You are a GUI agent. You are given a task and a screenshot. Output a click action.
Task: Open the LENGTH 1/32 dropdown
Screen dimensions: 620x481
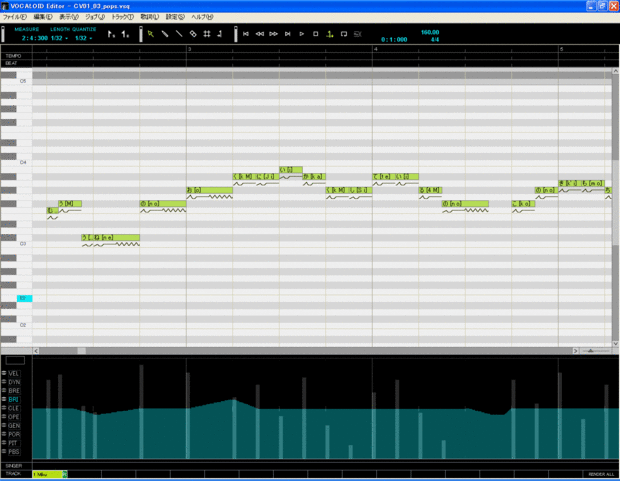59,38
